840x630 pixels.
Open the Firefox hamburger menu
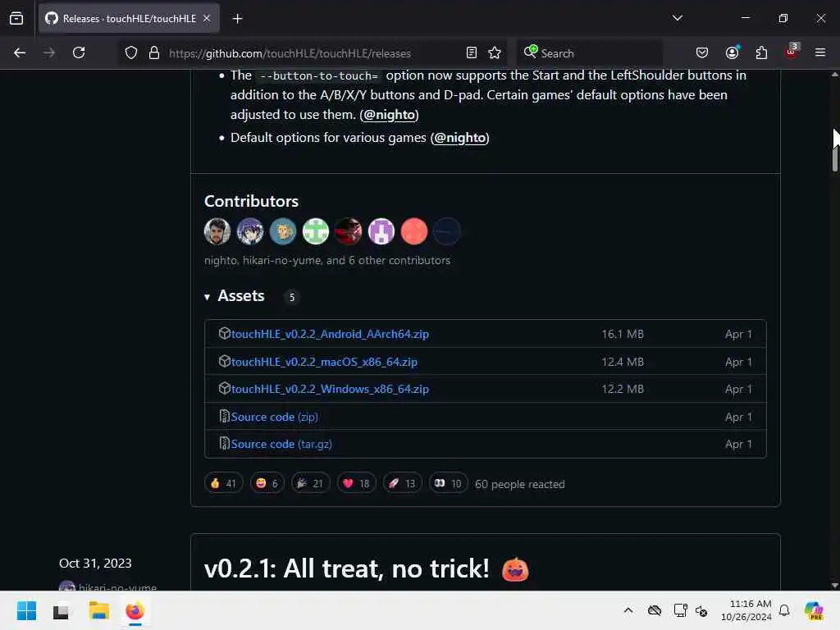tap(820, 52)
